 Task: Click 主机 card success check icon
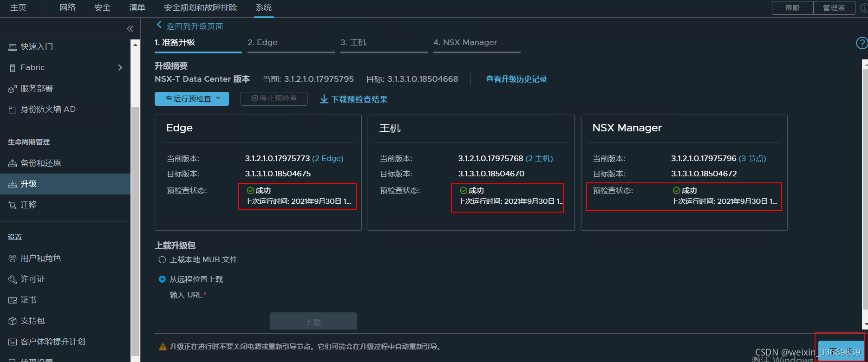[x=463, y=191]
